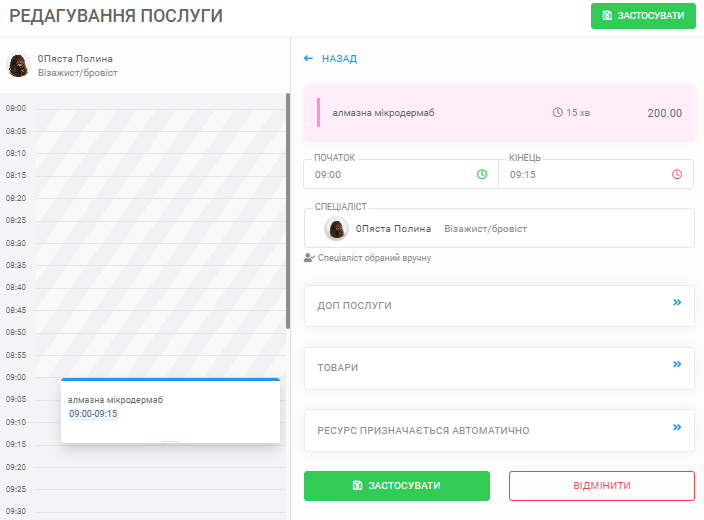Edit the ПОЧАТОК time field 09:00
This screenshot has width=704, height=520.
pos(400,174)
